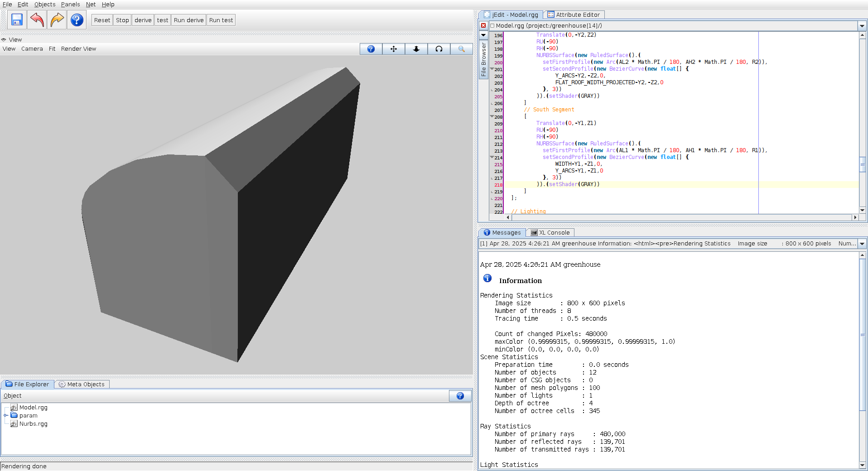Collapse code fold at line 201

tap(492, 69)
